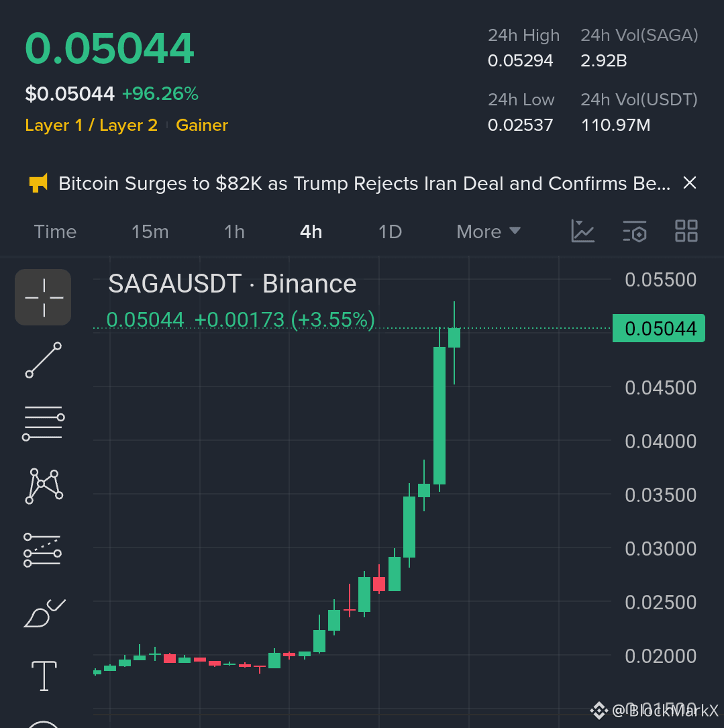Click the 0.02000 price axis label

tap(660, 656)
